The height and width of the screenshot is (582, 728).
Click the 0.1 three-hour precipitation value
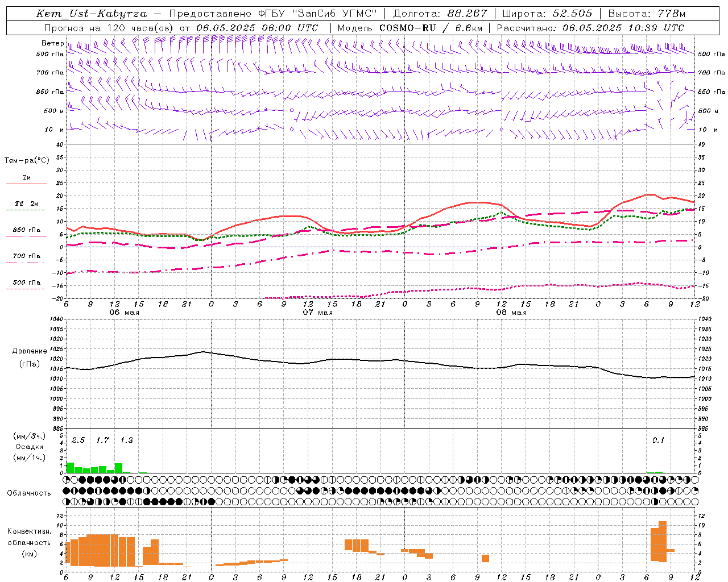pos(658,440)
